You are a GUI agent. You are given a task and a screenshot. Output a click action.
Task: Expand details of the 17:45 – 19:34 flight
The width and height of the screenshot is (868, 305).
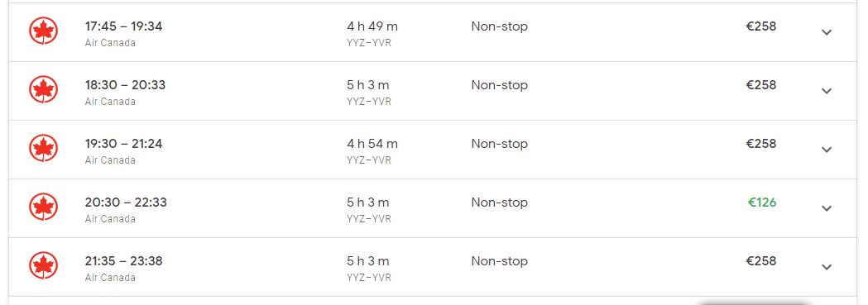pyautogui.click(x=827, y=32)
